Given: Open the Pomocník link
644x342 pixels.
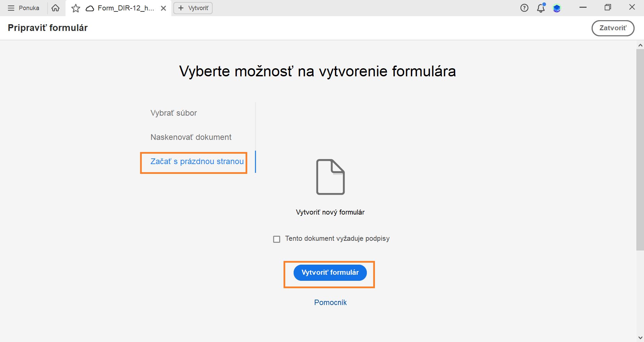Looking at the screenshot, I should point(330,302).
